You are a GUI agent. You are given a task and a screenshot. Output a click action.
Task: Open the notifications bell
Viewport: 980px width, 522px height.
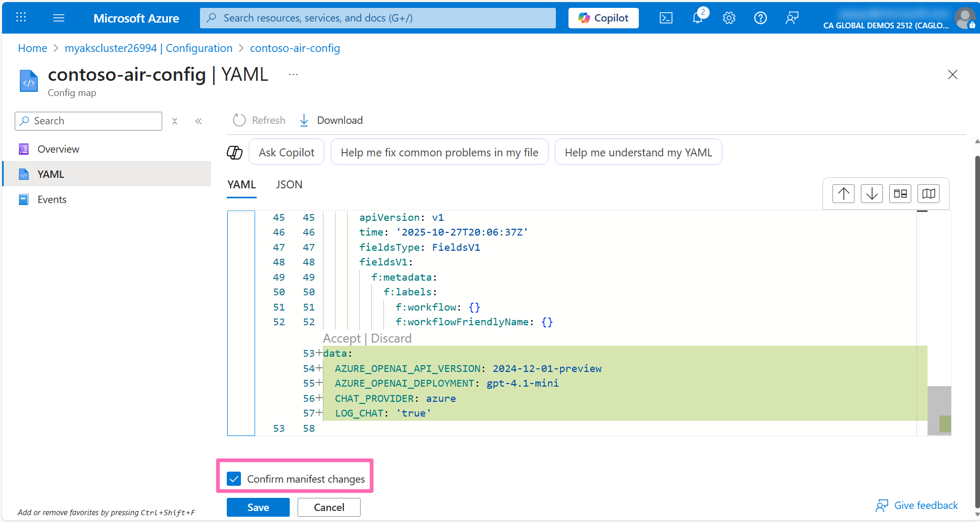click(x=698, y=18)
